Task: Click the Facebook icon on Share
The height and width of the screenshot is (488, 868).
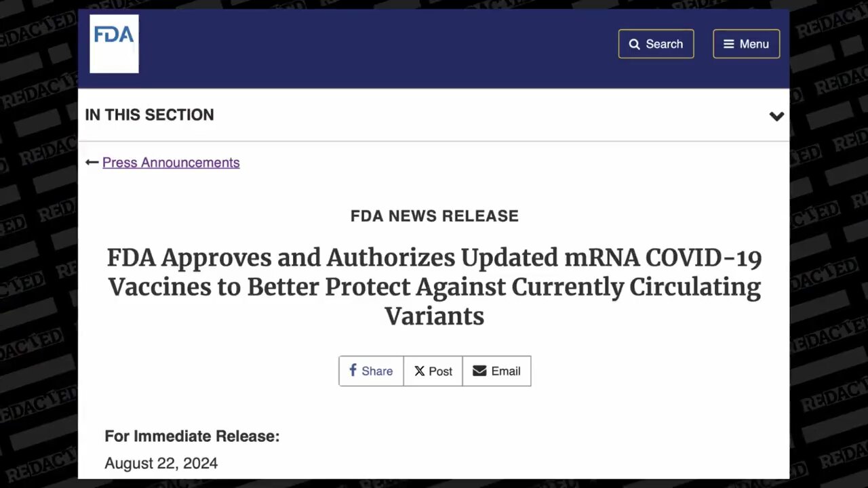Action: coord(353,370)
